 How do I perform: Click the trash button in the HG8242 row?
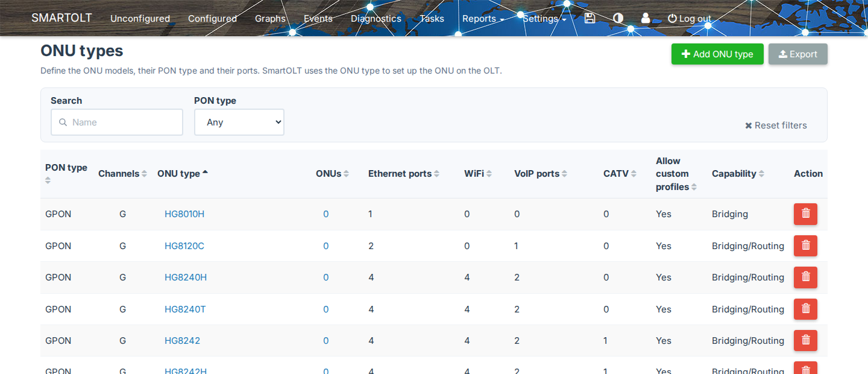tap(805, 341)
